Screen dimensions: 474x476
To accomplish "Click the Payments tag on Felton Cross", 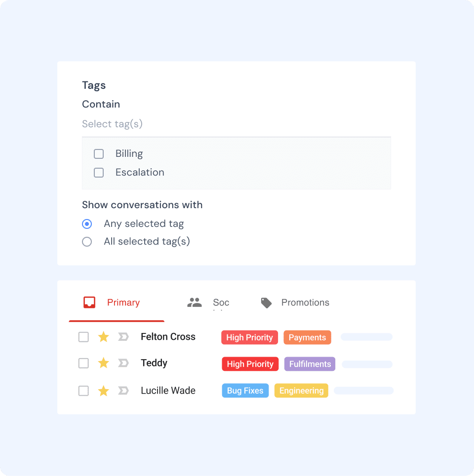I will pyautogui.click(x=307, y=337).
